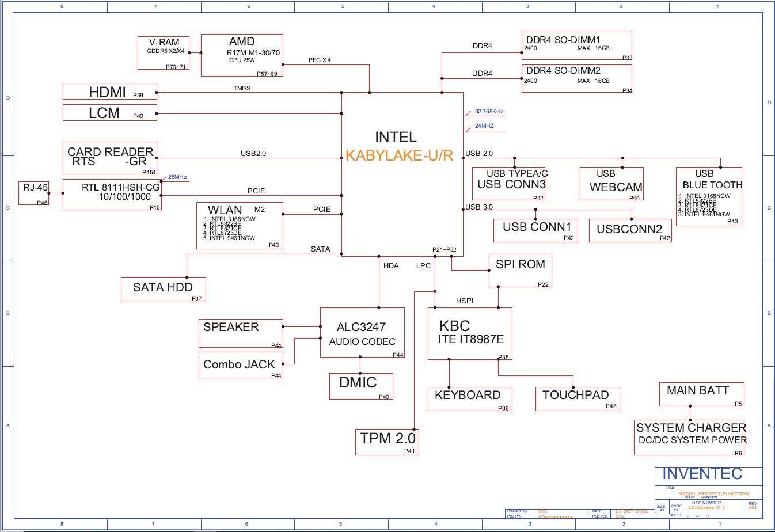Select the SATA HDD block

pyautogui.click(x=163, y=289)
